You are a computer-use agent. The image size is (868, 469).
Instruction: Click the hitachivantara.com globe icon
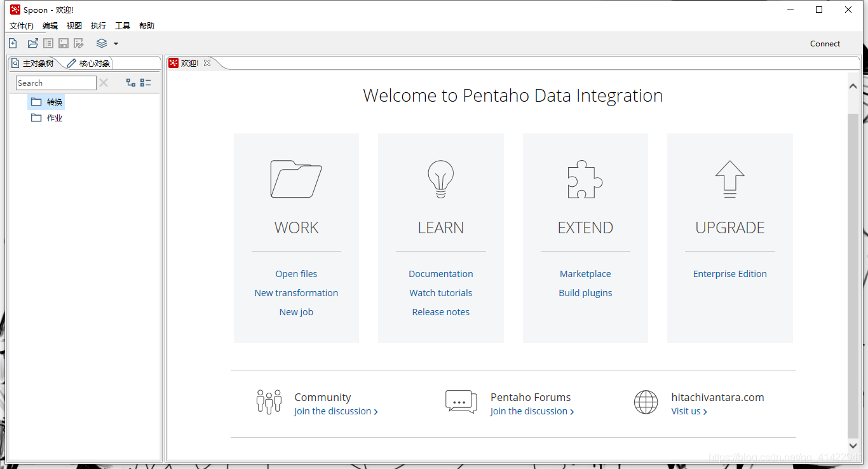point(646,402)
